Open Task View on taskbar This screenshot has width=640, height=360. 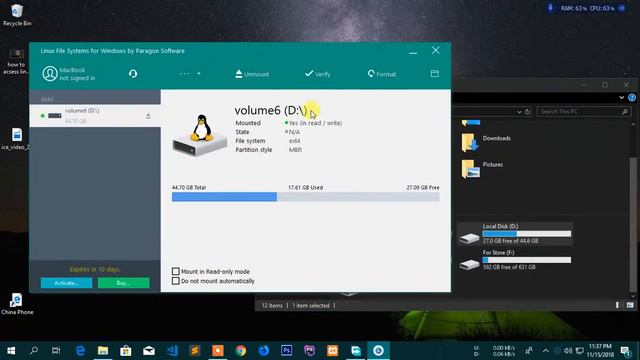click(x=56, y=351)
